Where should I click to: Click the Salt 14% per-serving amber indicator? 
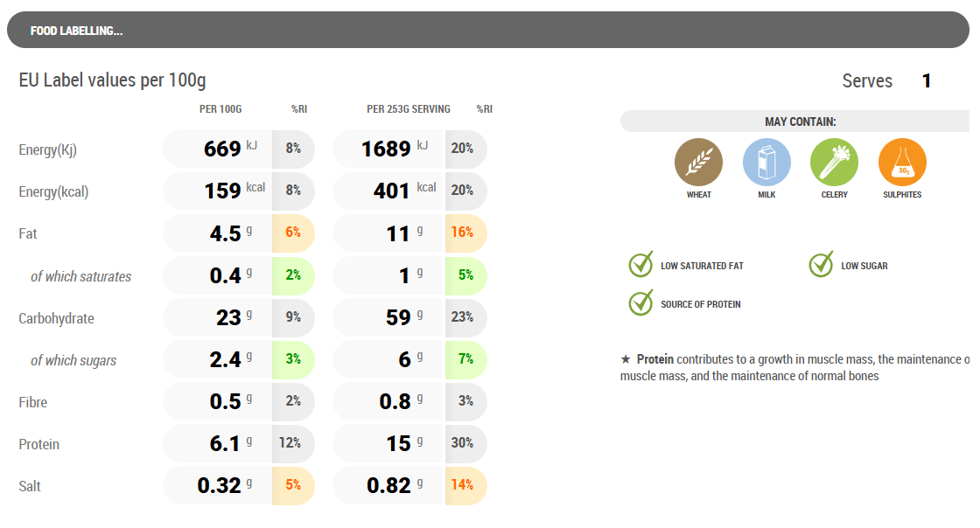pos(465,485)
